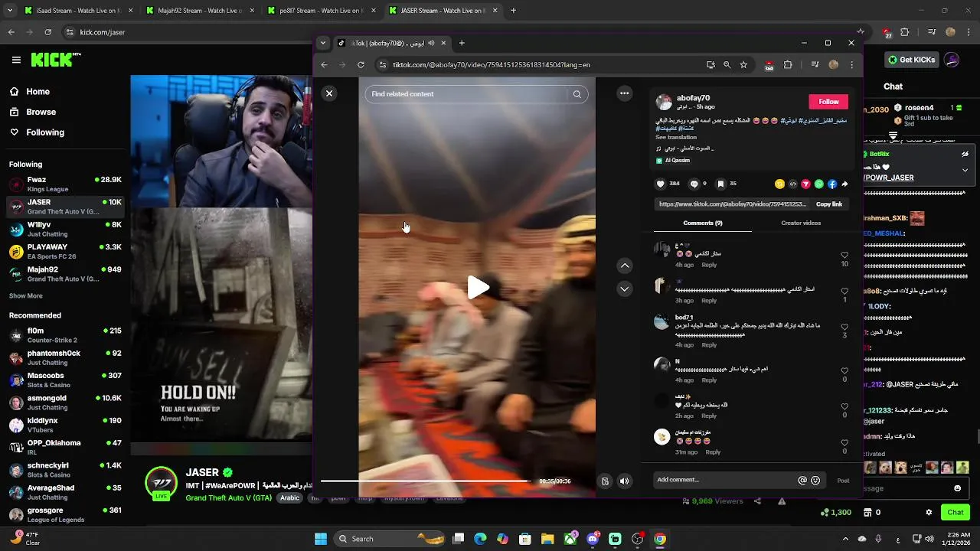This screenshot has width=980, height=551.
Task: Click the red send-to-friends icon
Action: (805, 184)
